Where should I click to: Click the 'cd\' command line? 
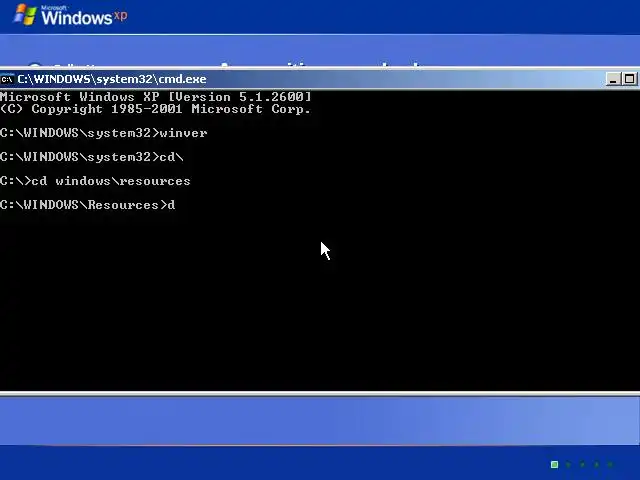(92, 157)
